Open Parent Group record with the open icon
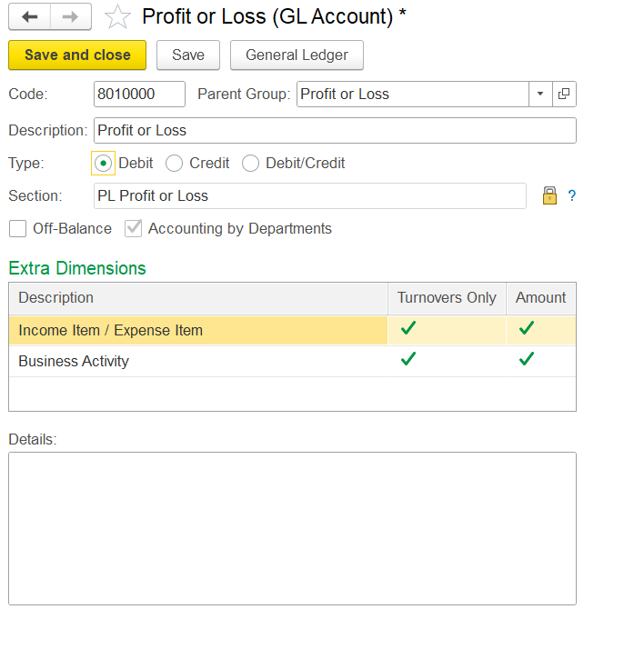 [x=564, y=95]
